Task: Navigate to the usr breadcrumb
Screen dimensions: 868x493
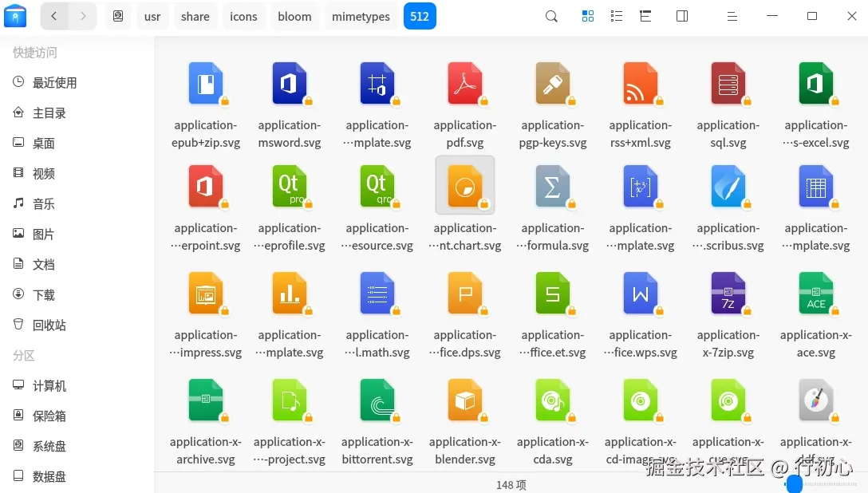Action: (152, 17)
